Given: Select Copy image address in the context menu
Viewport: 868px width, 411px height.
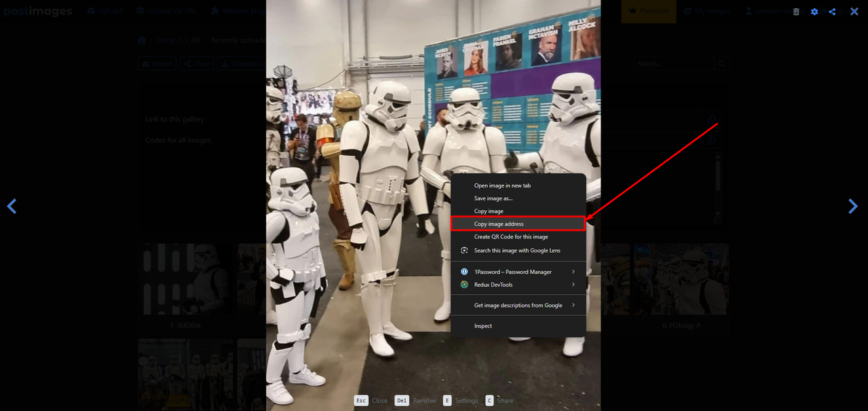Looking at the screenshot, I should 518,224.
